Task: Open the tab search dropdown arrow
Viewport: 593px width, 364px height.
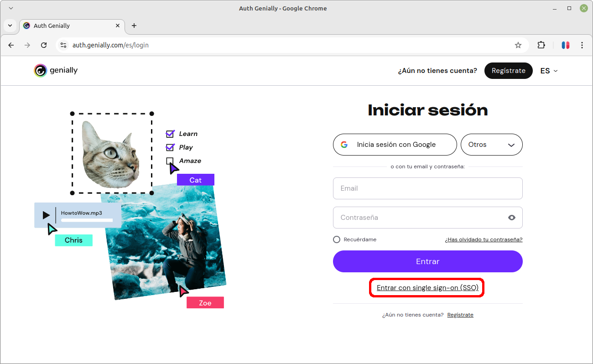Action: click(x=10, y=26)
